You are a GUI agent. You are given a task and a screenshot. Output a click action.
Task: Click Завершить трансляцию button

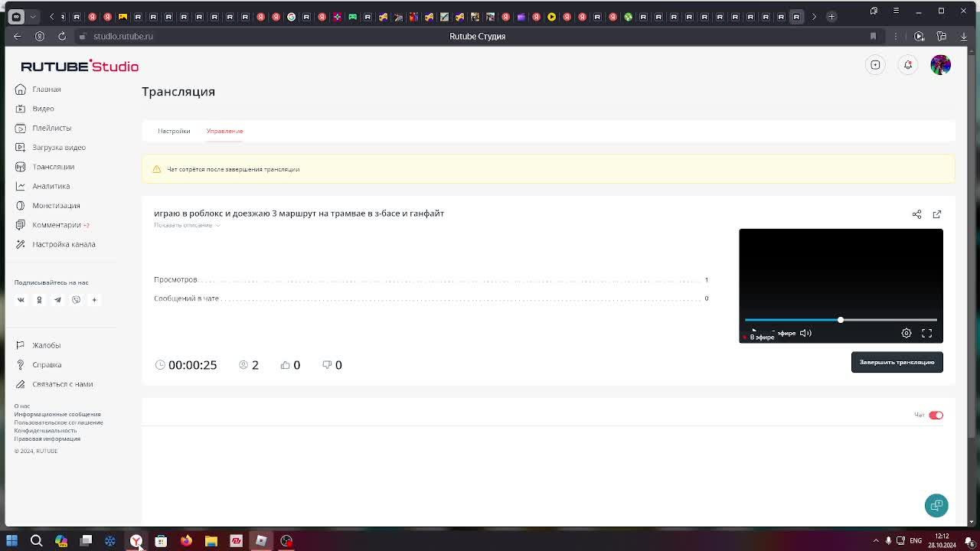pyautogui.click(x=897, y=362)
